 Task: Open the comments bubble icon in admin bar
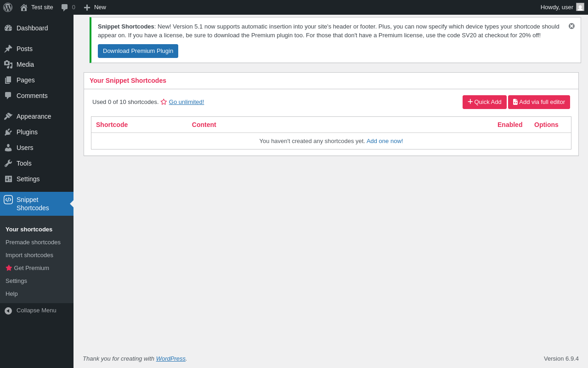click(65, 7)
